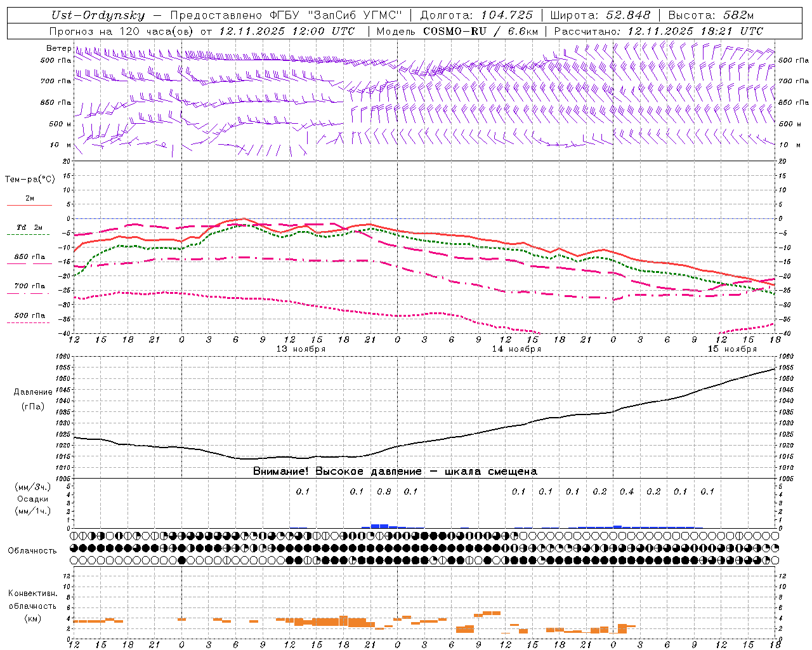Click the '14 ноября' date label

pyautogui.click(x=516, y=349)
